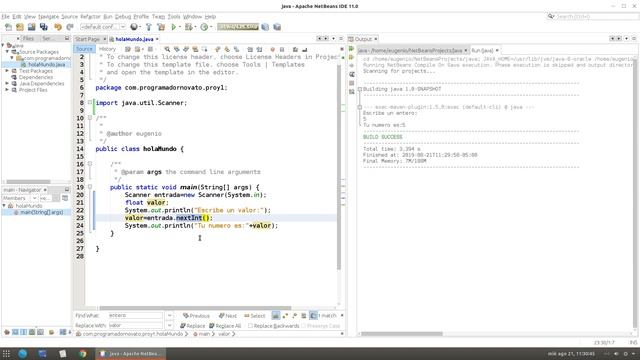The width and height of the screenshot is (640, 360).
Task: Click the Firefox-style browser icon in taskbar
Action: click(23, 353)
